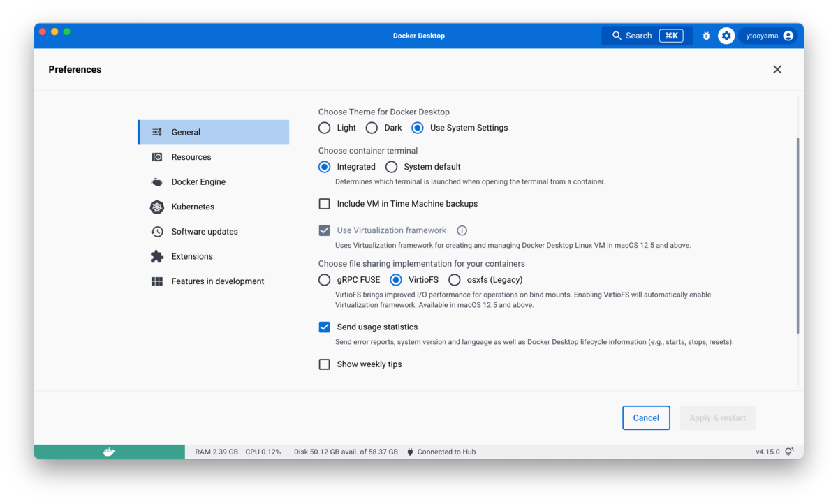Click the Resources icon in sidebar
Viewport: 838px width, 504px height.
click(x=157, y=157)
